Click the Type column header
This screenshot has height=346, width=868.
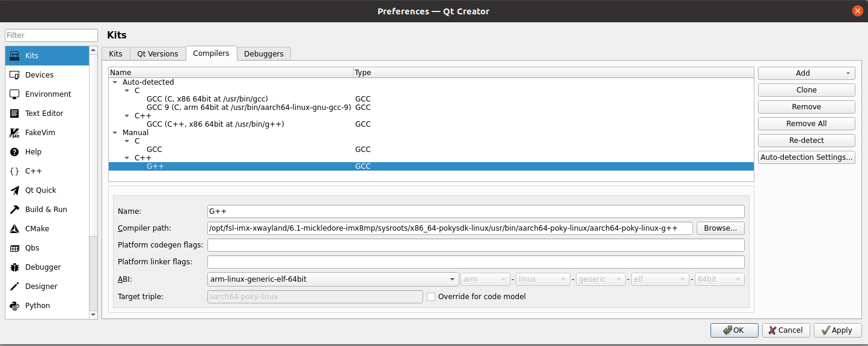[x=553, y=72]
